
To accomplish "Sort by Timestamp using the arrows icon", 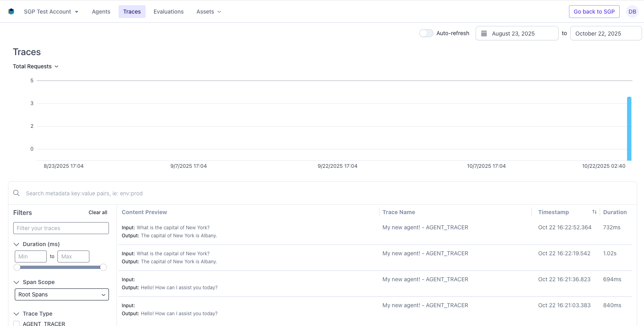I will tap(595, 212).
